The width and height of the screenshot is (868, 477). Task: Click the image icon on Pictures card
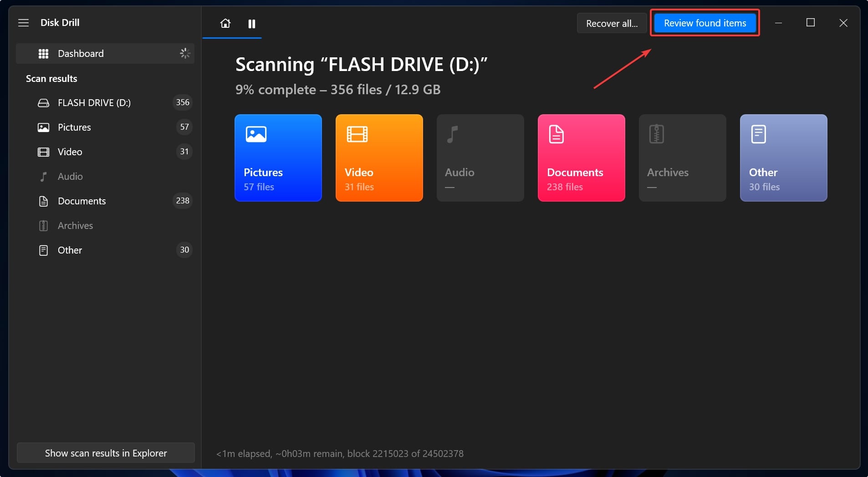[256, 134]
